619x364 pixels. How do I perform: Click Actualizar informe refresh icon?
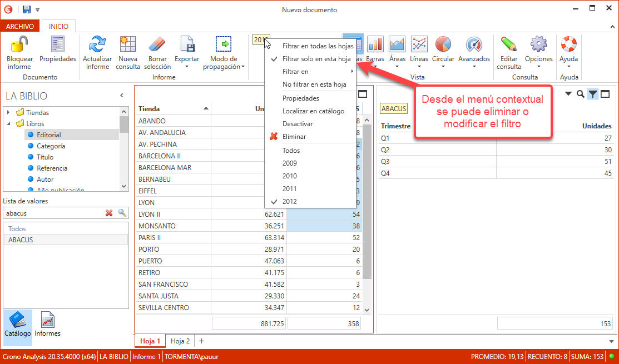click(97, 44)
